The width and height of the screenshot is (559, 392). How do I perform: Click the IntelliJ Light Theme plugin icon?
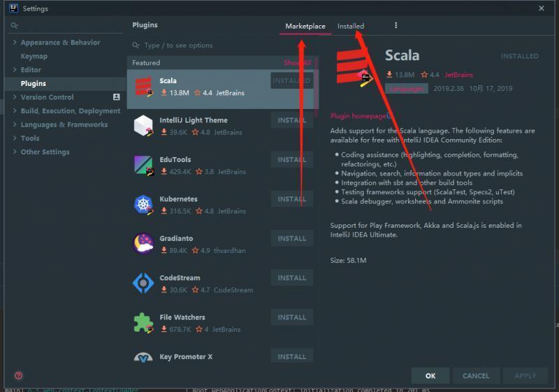pos(144,126)
